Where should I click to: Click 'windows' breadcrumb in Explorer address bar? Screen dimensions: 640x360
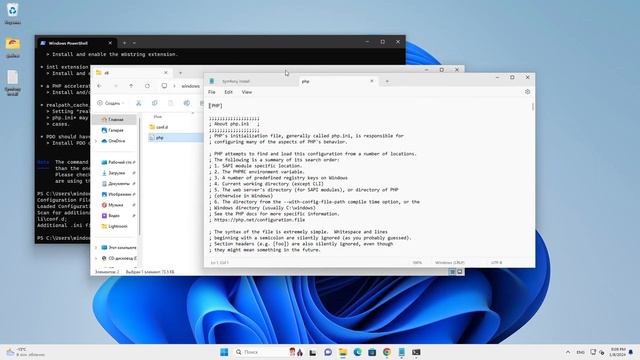(191, 86)
